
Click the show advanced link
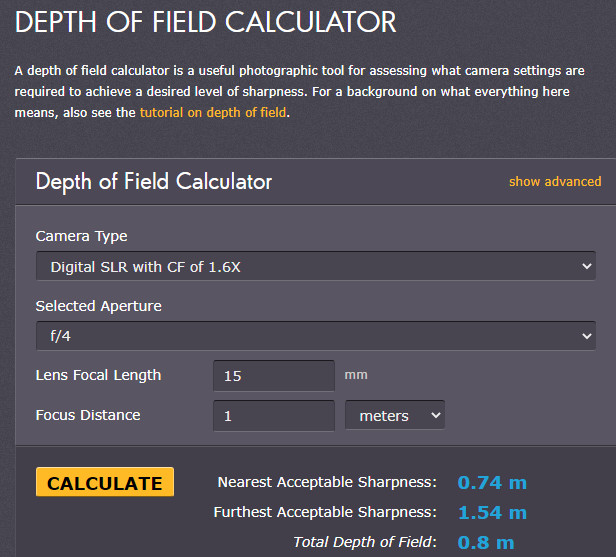(x=555, y=181)
